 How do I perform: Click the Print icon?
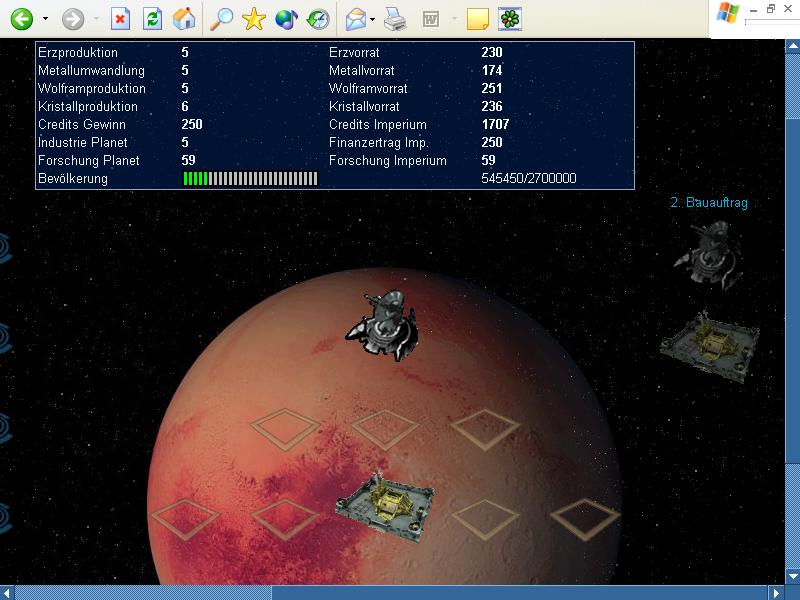(x=395, y=19)
